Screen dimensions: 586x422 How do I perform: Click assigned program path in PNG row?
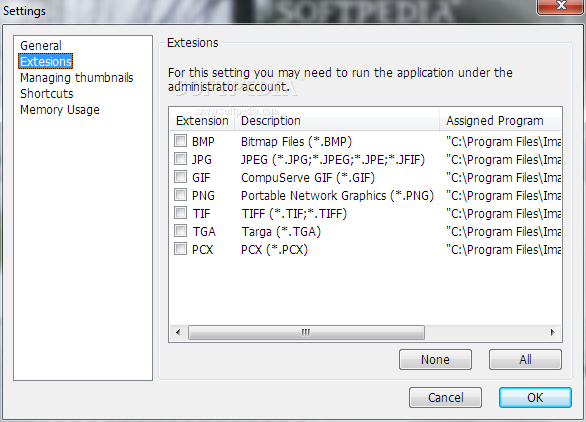click(x=503, y=195)
